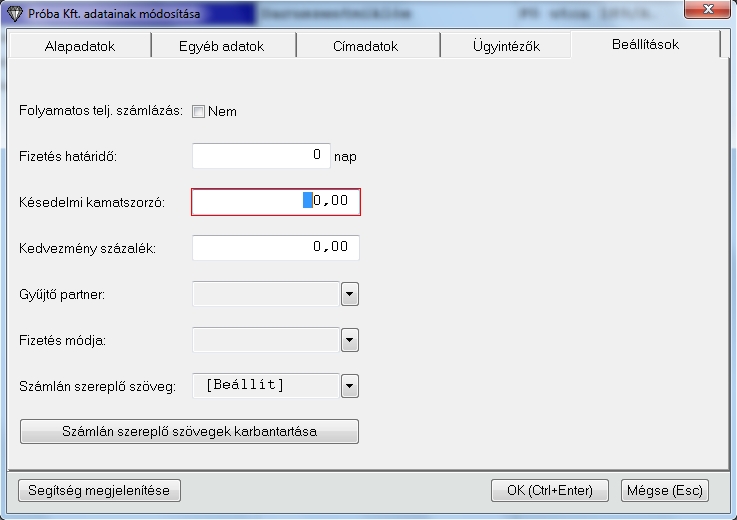This screenshot has height=520, width=737.
Task: Click the [Beállít] combo box value
Action: tap(265, 386)
